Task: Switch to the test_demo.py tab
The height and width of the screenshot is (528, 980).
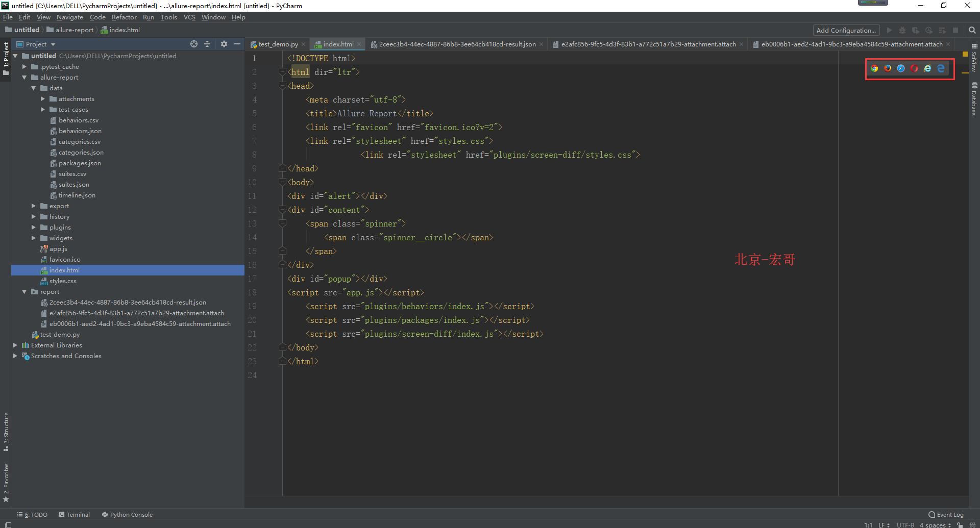Action: coord(278,44)
